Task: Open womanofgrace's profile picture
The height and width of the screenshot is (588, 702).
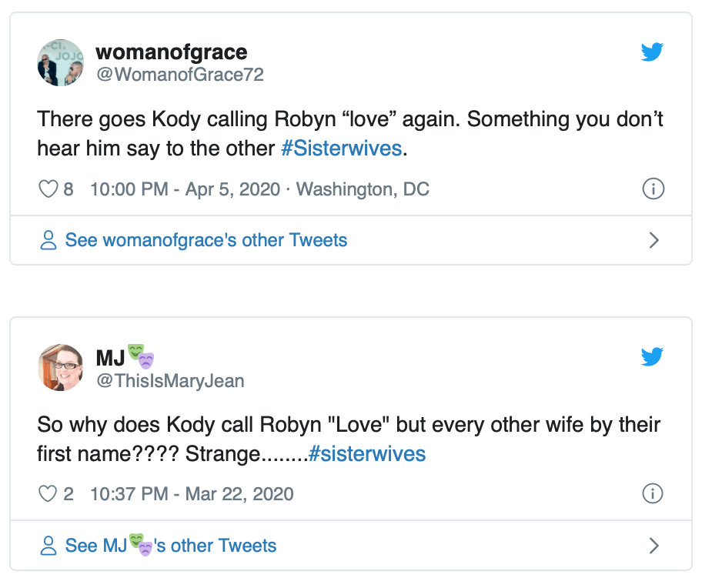Action: tap(60, 62)
